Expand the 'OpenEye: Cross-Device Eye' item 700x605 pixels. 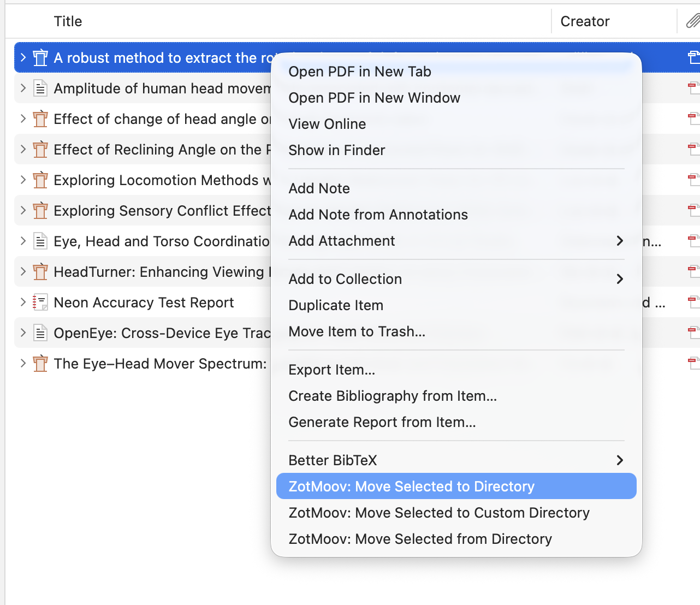pos(23,333)
